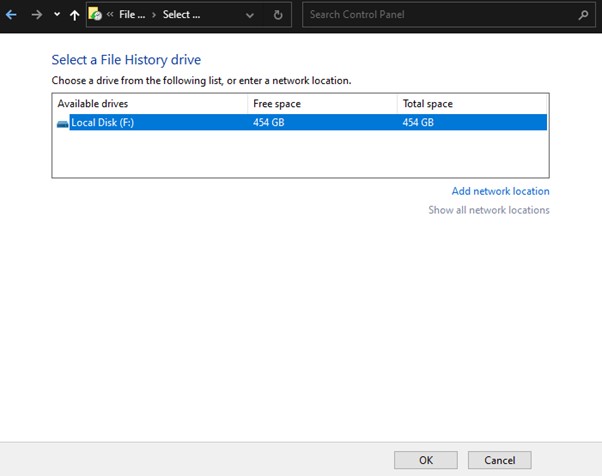Focus the Search Control Panel field
The width and height of the screenshot is (602, 476).
click(438, 16)
